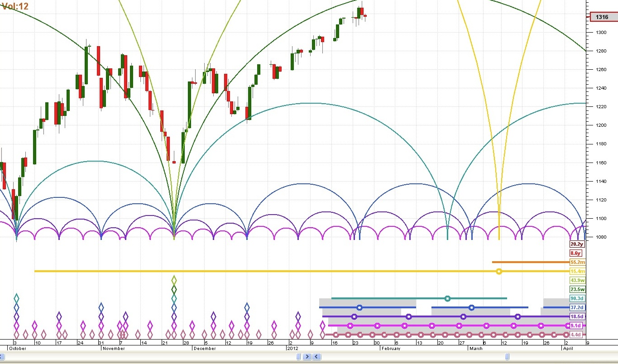Click the 15.4m cycle legend box
This screenshot has width=618, height=364.
(x=577, y=271)
